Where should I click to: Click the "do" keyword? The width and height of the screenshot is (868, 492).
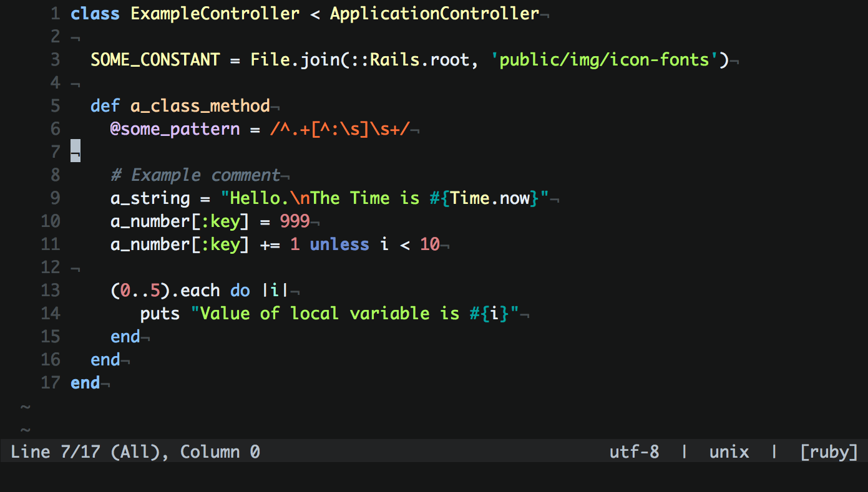(240, 291)
